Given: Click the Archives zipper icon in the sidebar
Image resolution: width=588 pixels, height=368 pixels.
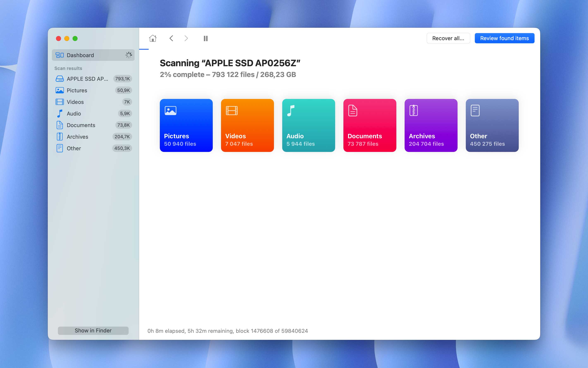Looking at the screenshot, I should [60, 137].
